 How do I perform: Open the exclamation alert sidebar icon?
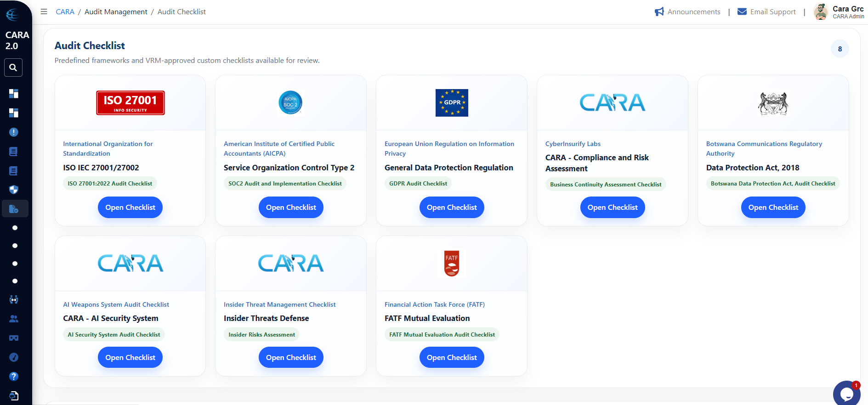(14, 132)
